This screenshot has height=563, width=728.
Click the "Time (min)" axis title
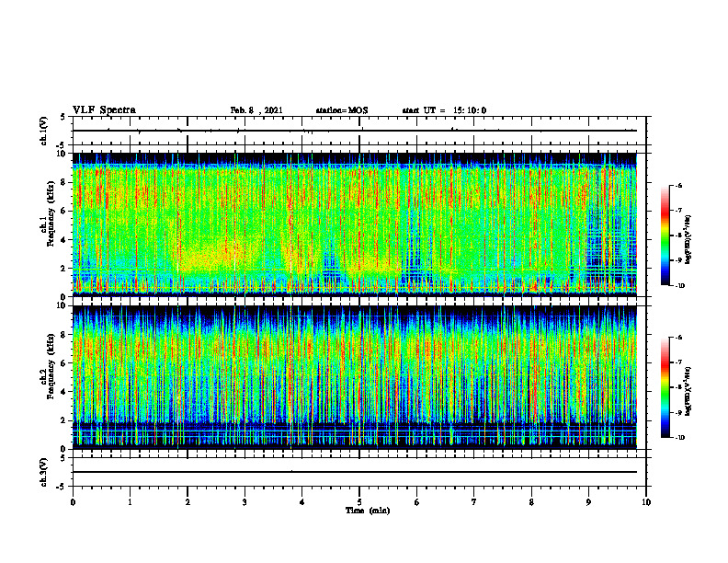[x=368, y=511]
